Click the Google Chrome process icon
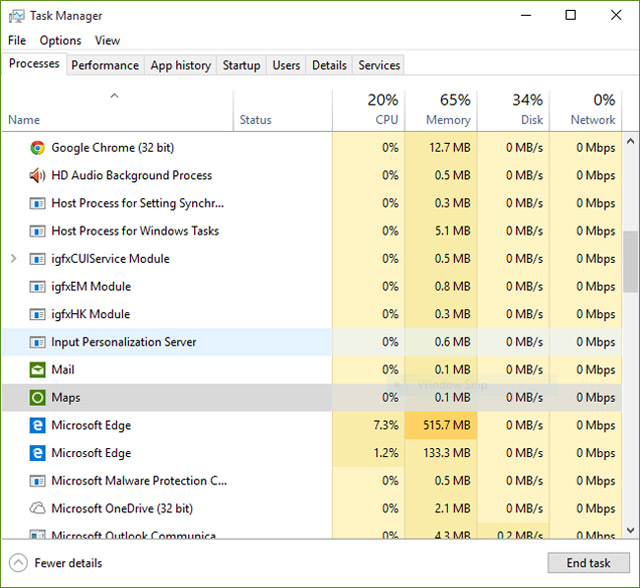This screenshot has width=640, height=588. tap(38, 148)
